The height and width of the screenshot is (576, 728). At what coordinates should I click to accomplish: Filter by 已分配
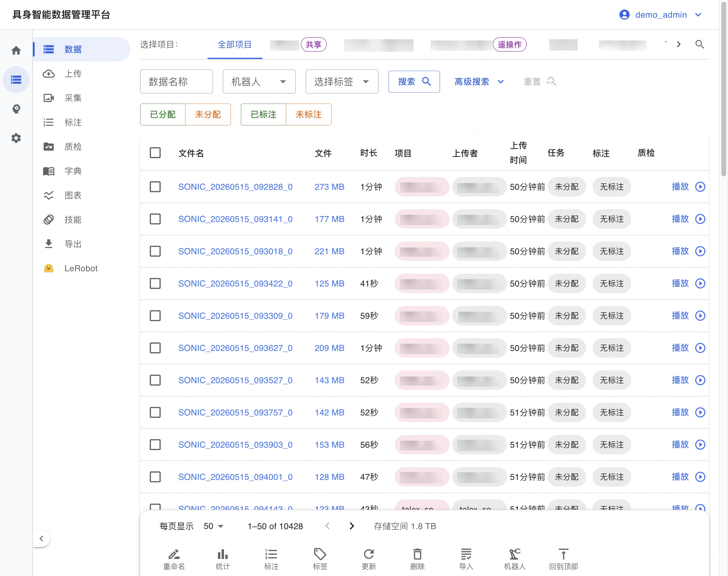click(163, 115)
